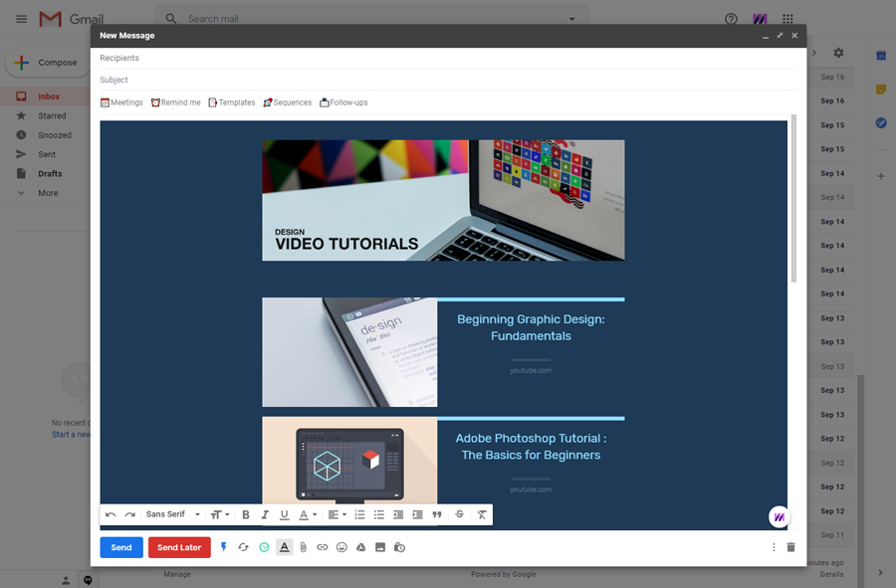The height and width of the screenshot is (588, 896).
Task: Apply strikethrough to the text
Action: [x=459, y=514]
